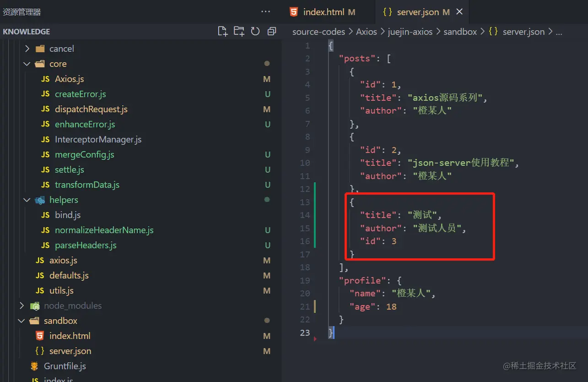Click the braces icon beside server.json in the tree
The height and width of the screenshot is (382, 588).
pyautogui.click(x=40, y=351)
